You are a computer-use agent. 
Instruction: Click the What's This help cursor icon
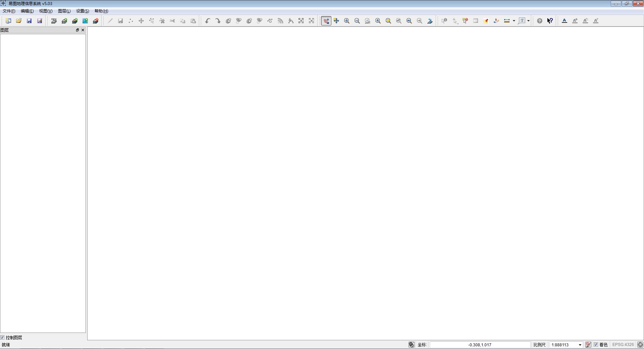coord(550,21)
